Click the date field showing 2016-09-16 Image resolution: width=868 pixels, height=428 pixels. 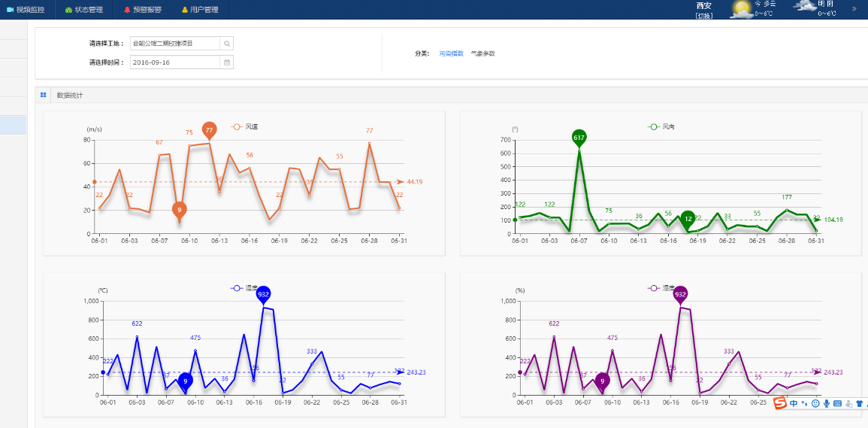coord(174,62)
